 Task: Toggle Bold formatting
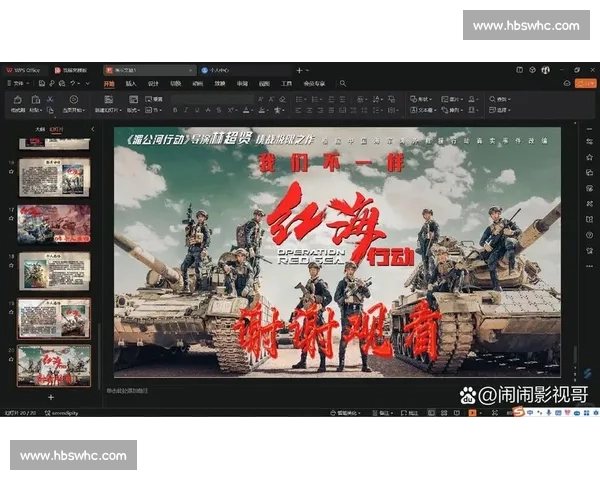click(x=175, y=110)
